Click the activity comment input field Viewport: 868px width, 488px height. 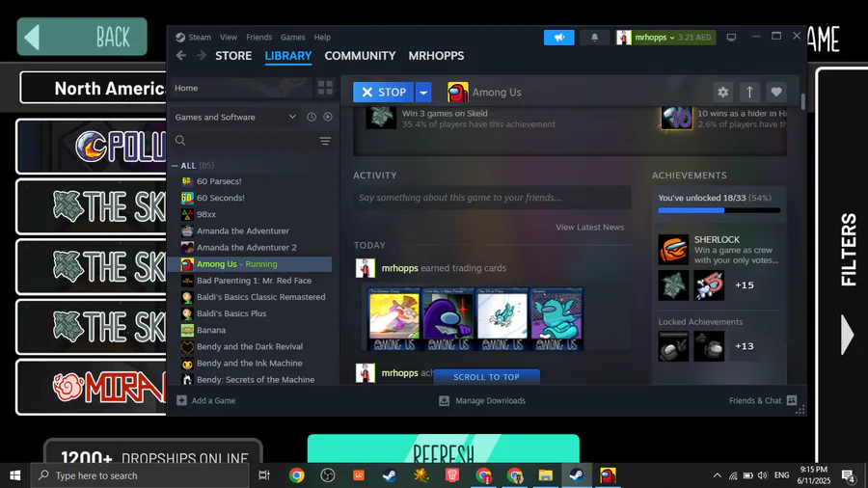click(x=492, y=198)
